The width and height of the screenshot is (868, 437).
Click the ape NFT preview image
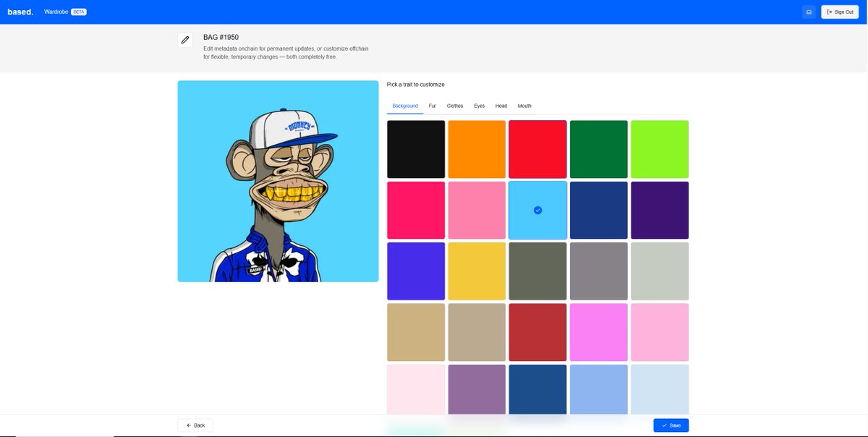pos(278,181)
